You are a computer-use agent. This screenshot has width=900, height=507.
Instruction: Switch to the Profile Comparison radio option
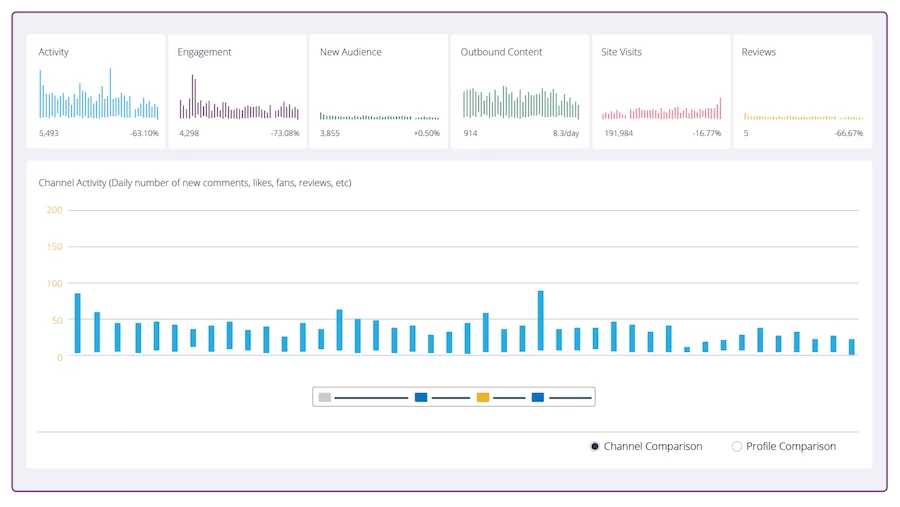point(738,447)
